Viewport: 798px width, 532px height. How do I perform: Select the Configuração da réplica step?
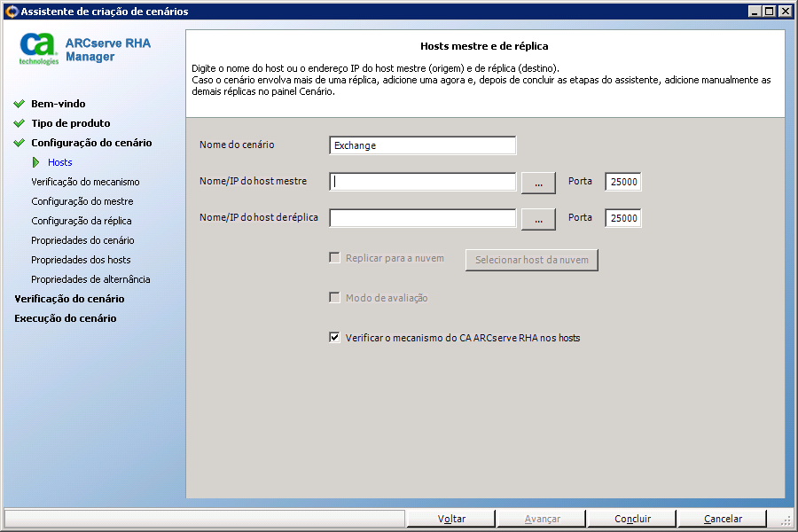pyautogui.click(x=81, y=221)
